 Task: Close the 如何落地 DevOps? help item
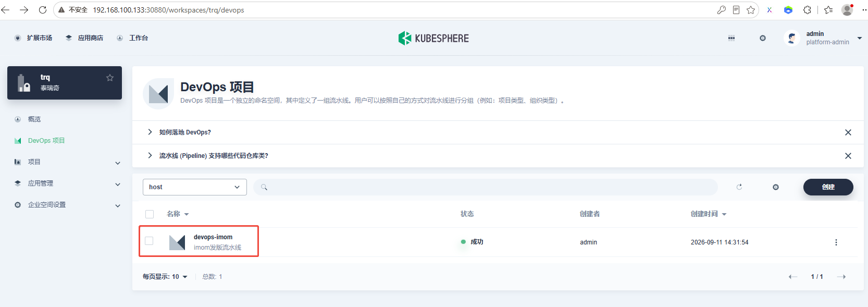tap(848, 132)
